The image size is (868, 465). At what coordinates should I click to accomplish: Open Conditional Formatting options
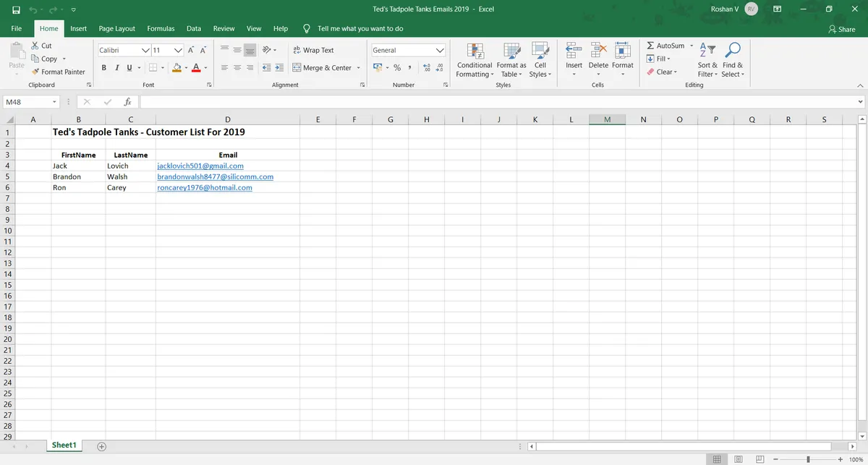(475, 59)
